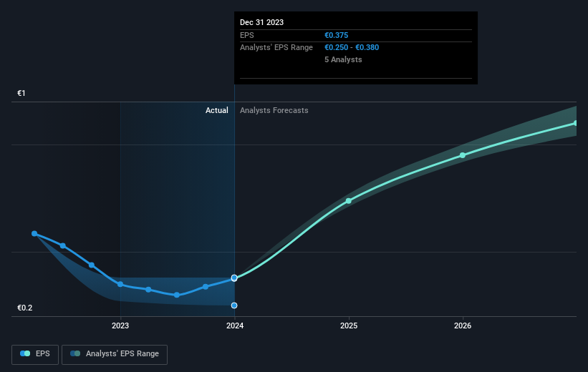Click the 2023 x-axis label
The width and height of the screenshot is (588, 372).
pos(120,326)
